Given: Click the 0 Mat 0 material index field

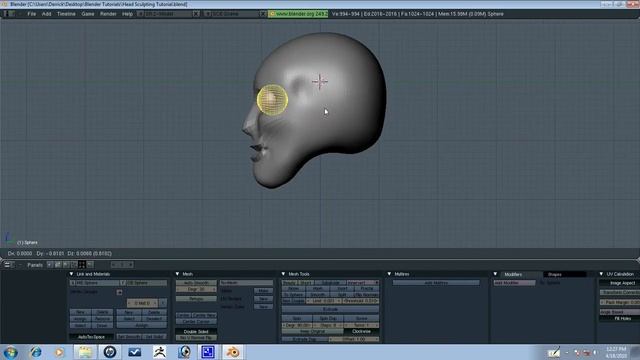Looking at the screenshot, I should [x=142, y=303].
